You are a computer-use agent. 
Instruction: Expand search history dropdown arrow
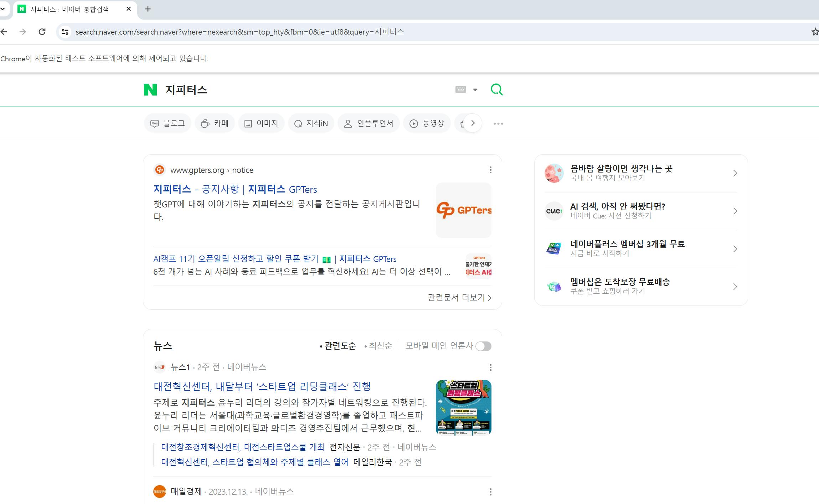[x=475, y=90]
